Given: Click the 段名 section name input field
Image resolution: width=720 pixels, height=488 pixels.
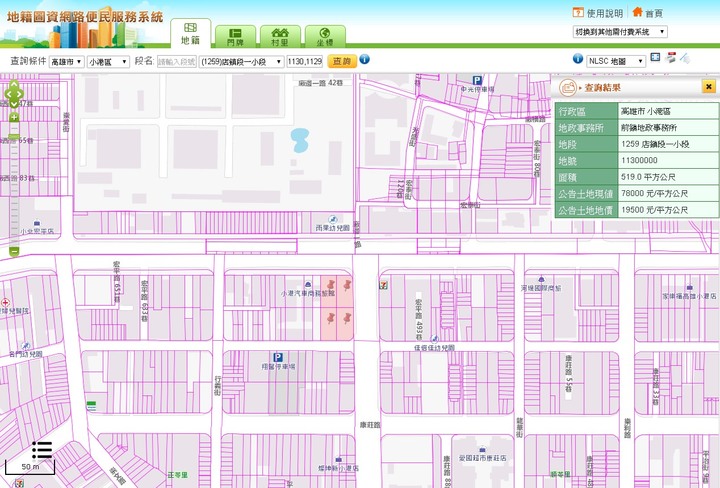Looking at the screenshot, I should [x=177, y=62].
